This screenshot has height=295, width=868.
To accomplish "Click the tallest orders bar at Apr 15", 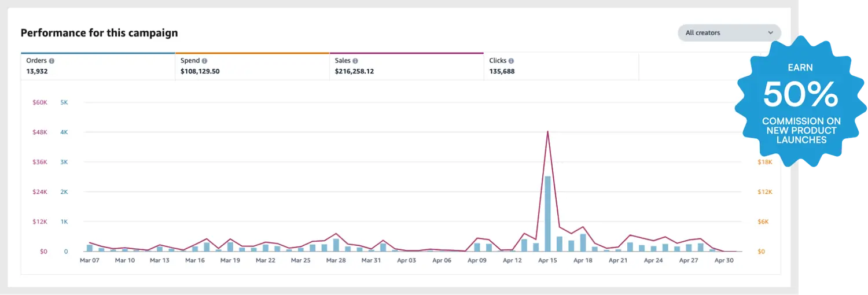I will coord(547,214).
